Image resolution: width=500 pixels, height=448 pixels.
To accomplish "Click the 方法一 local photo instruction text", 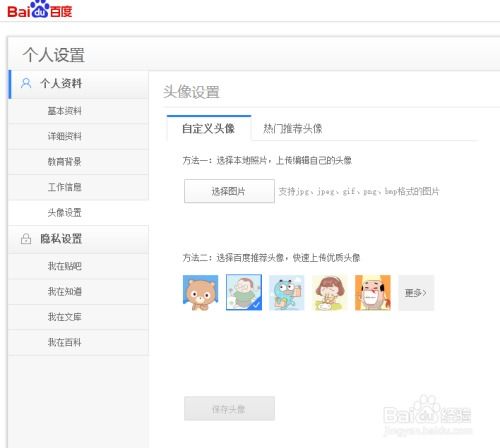I will (x=267, y=160).
